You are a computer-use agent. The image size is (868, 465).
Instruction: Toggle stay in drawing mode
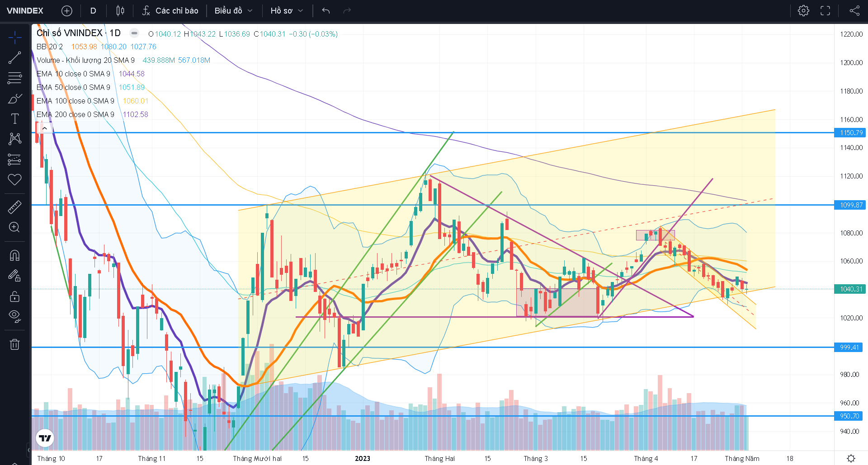coord(15,276)
